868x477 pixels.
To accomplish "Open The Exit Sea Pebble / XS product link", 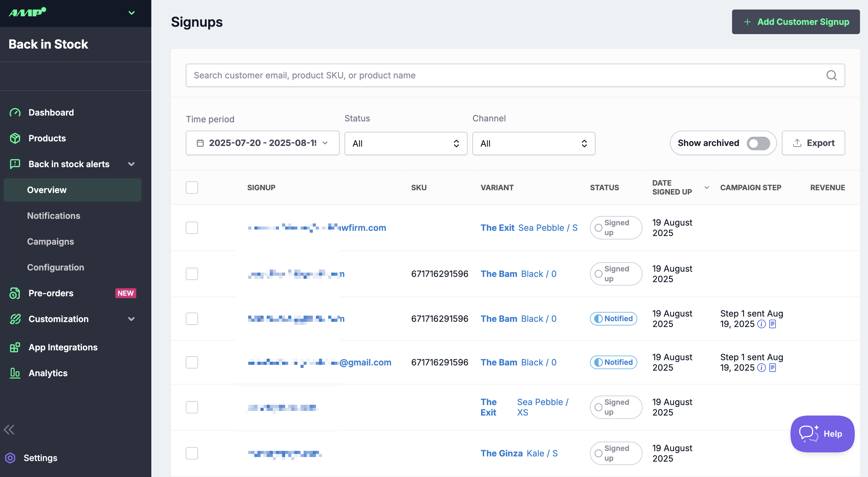I will pos(525,407).
